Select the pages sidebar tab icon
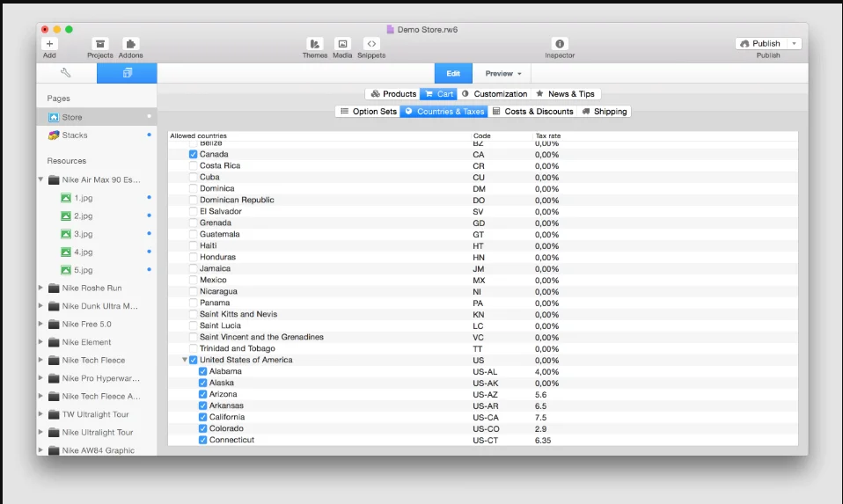The height and width of the screenshot is (504, 843). pyautogui.click(x=127, y=73)
